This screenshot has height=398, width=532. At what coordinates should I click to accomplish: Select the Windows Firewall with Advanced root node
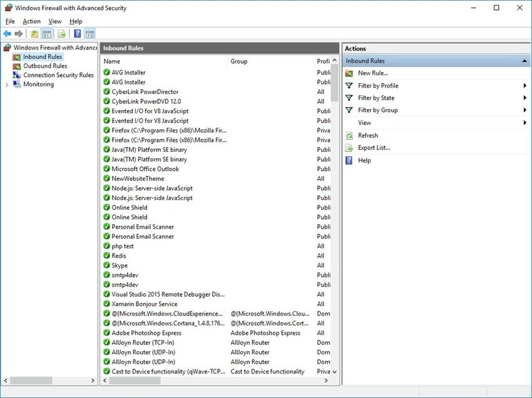tap(55, 48)
